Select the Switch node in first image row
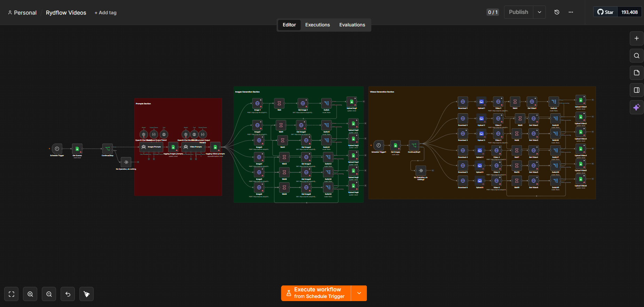 click(327, 103)
